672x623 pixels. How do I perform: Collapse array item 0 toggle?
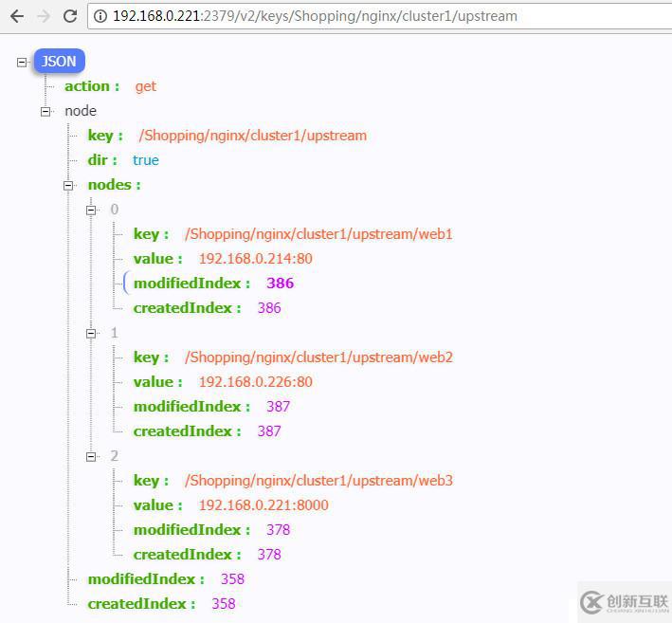point(90,211)
